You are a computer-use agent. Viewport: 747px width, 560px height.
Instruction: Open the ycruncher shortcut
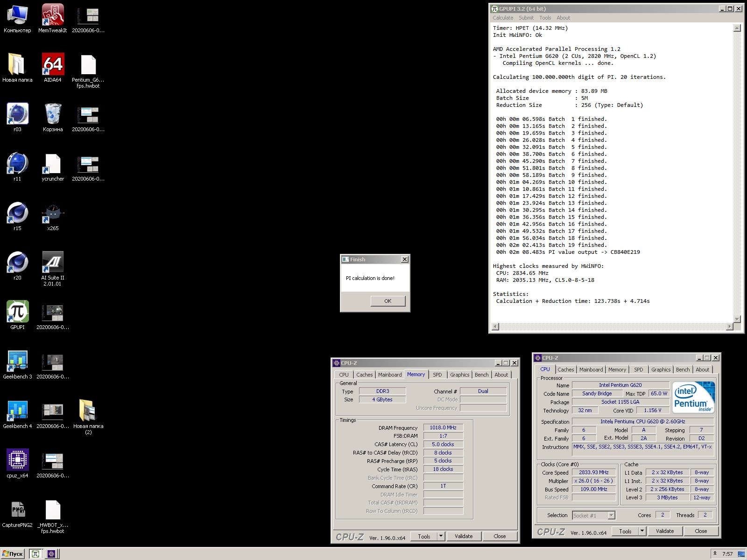click(x=53, y=167)
